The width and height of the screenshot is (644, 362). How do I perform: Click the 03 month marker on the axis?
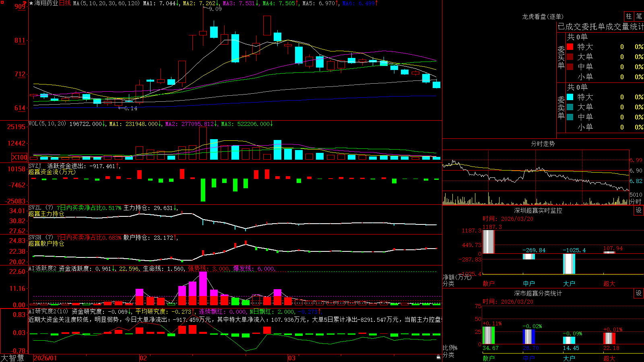292,358
